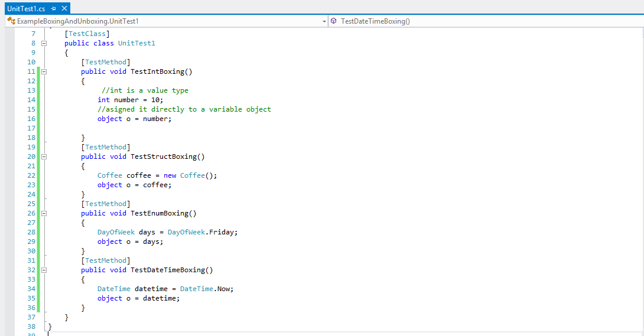Click the line 'object o = datetime;'
Image resolution: width=644 pixels, height=336 pixels.
point(138,298)
